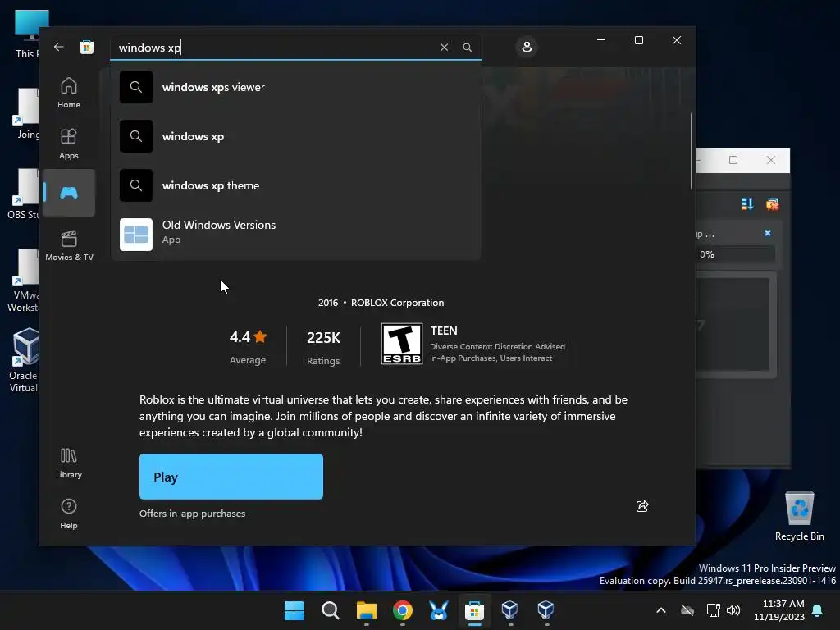Maximize the Microsoft Store window
This screenshot has height=630, width=840.
638,40
